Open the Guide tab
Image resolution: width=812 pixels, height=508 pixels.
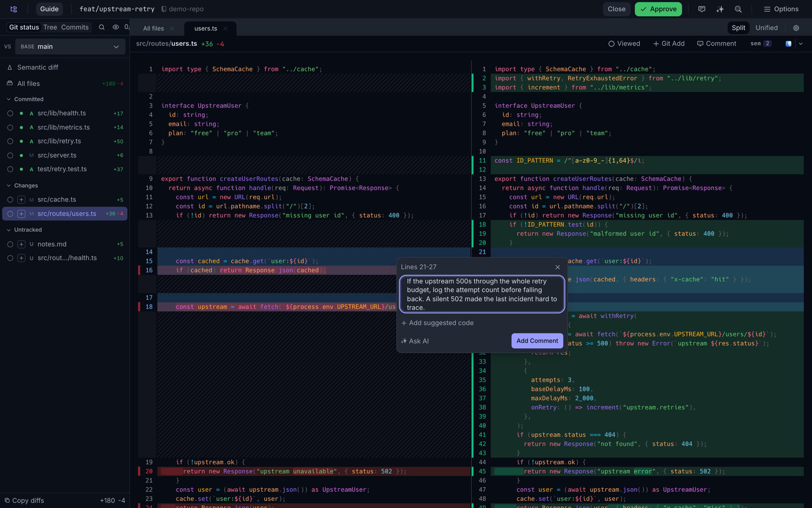(49, 9)
